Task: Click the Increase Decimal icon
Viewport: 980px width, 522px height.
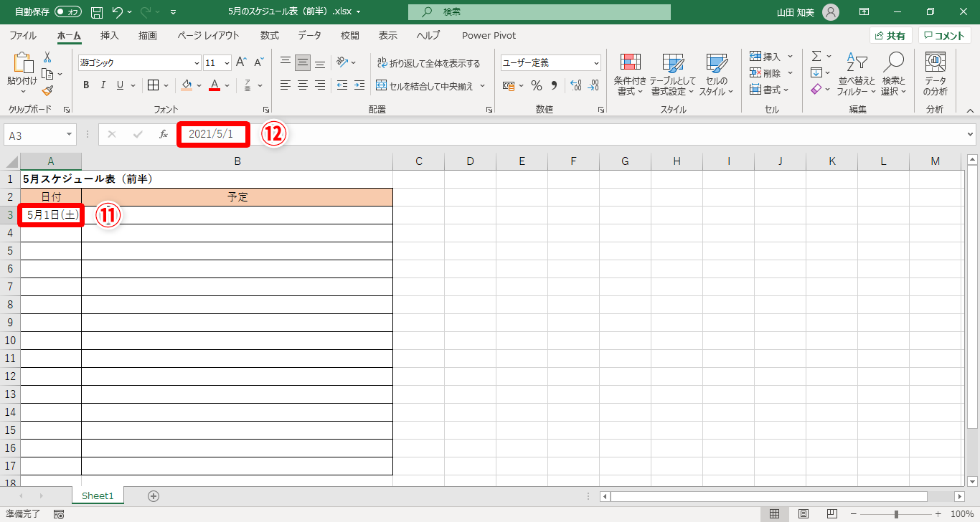Action: [x=576, y=85]
